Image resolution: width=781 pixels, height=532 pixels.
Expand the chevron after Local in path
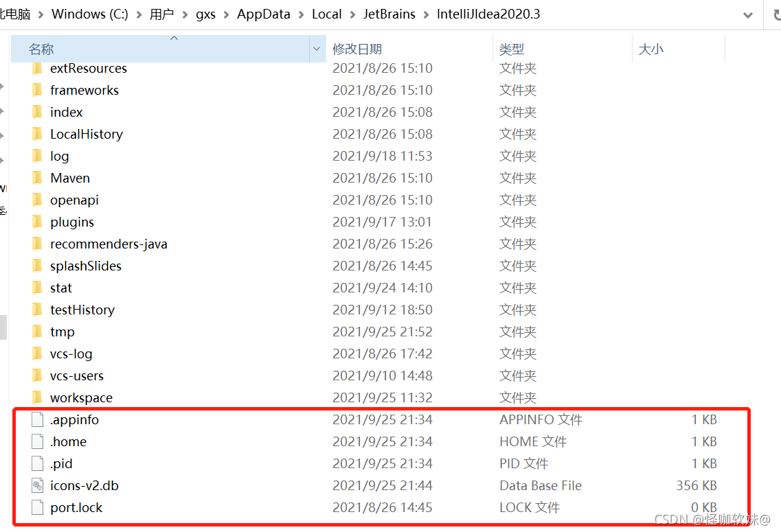[352, 15]
